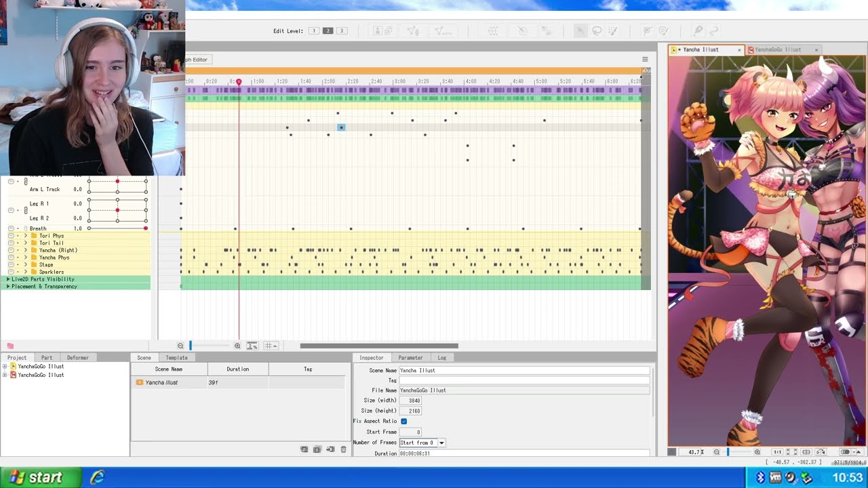Click the pink layers icon below track list
Viewport: 868px width, 488px height.
10,346
